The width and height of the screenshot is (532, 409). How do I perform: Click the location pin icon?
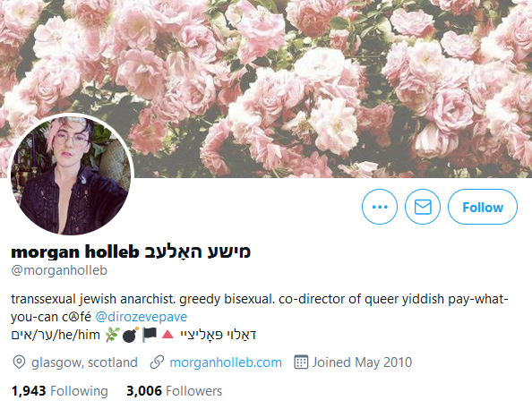[19, 362]
